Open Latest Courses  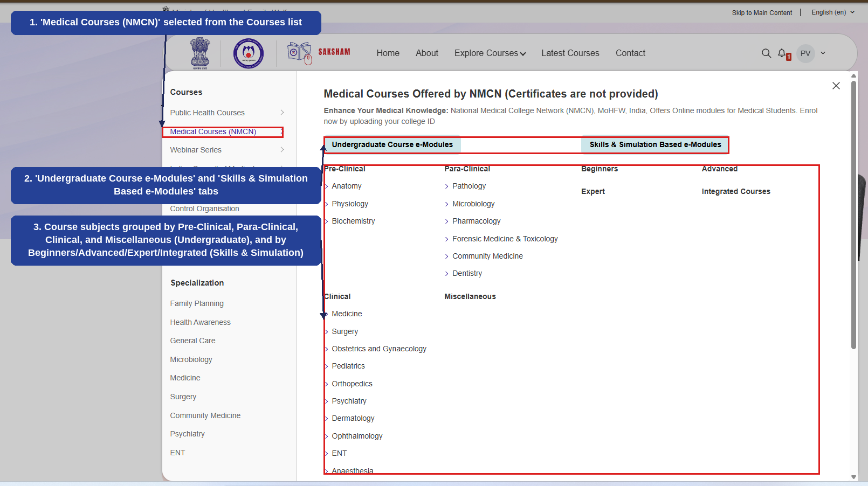570,53
